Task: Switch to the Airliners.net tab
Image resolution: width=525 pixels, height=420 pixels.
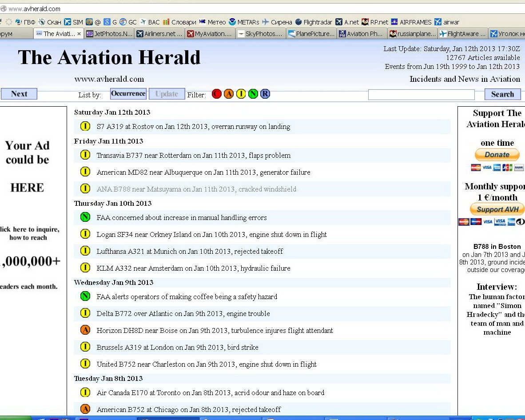Action: click(160, 33)
